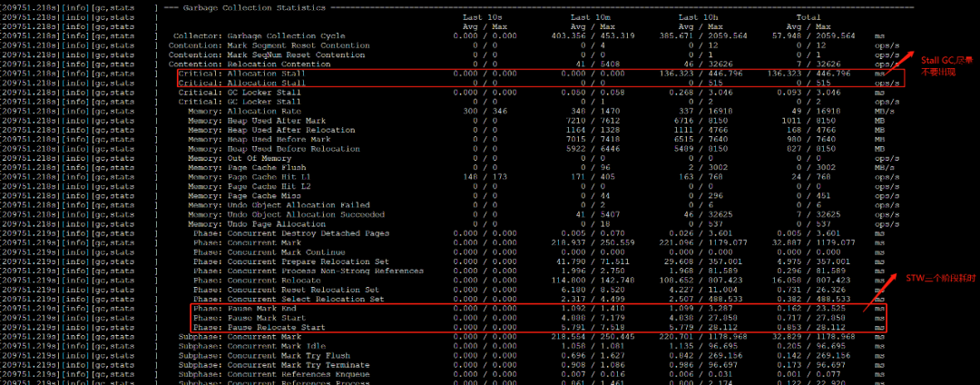Click "Relocation Contention" row label
Viewport: 980px width, 385px height.
[279, 64]
